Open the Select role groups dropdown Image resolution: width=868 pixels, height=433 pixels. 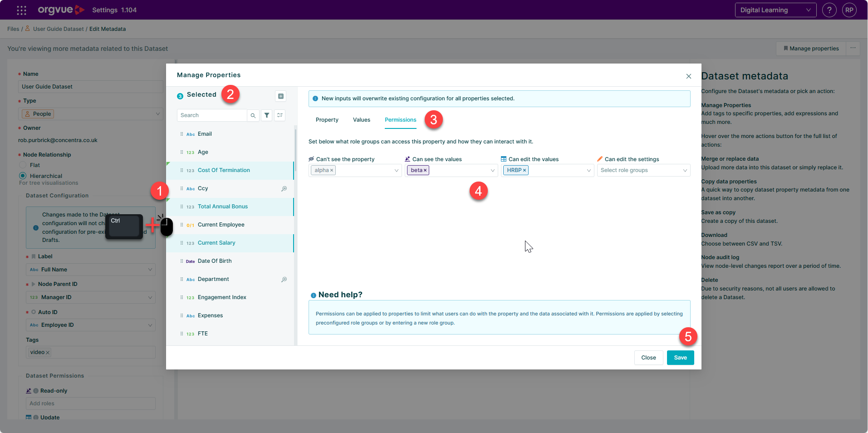[x=643, y=170]
